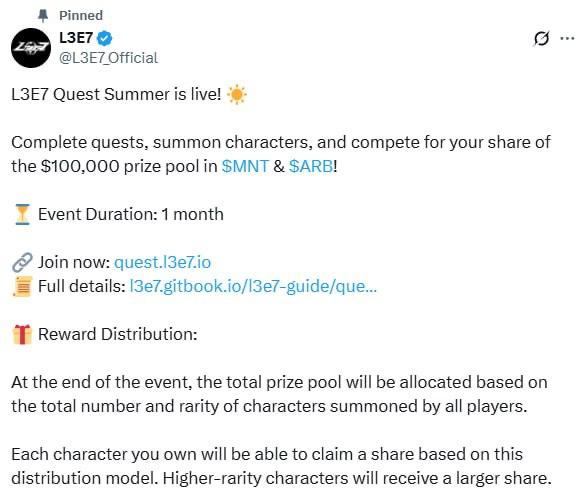Image resolution: width=586 pixels, height=492 pixels.
Task: Open the quest.l3e7.io link
Action: [162, 262]
